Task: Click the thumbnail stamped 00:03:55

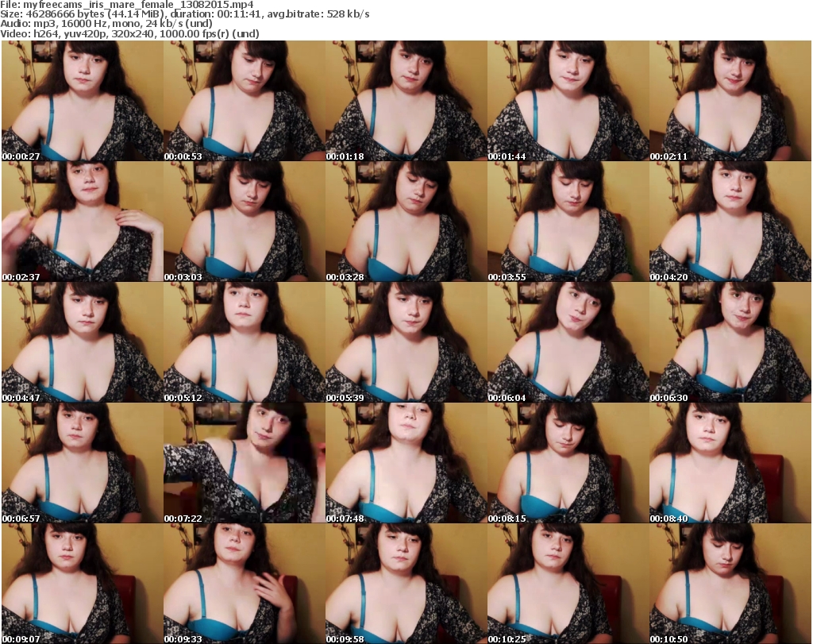Action: click(x=568, y=222)
